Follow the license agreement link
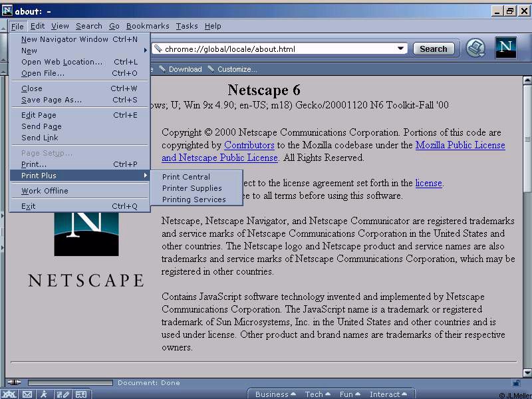 coord(428,184)
